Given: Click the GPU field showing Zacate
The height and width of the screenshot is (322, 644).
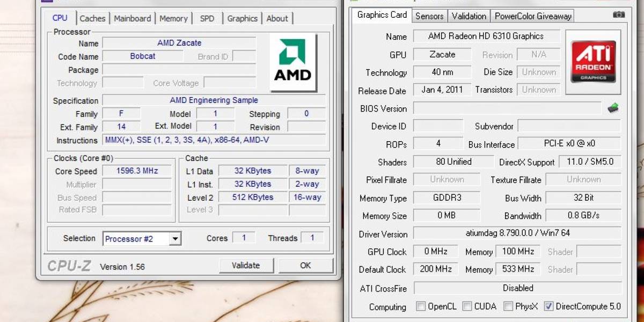Looking at the screenshot, I should pos(442,55).
